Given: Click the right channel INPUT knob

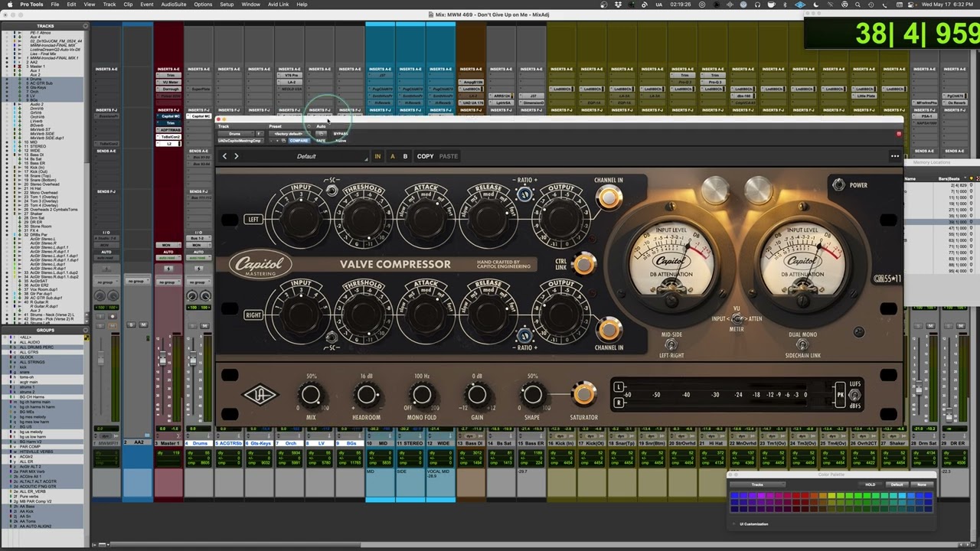Looking at the screenshot, I should coord(301,315).
